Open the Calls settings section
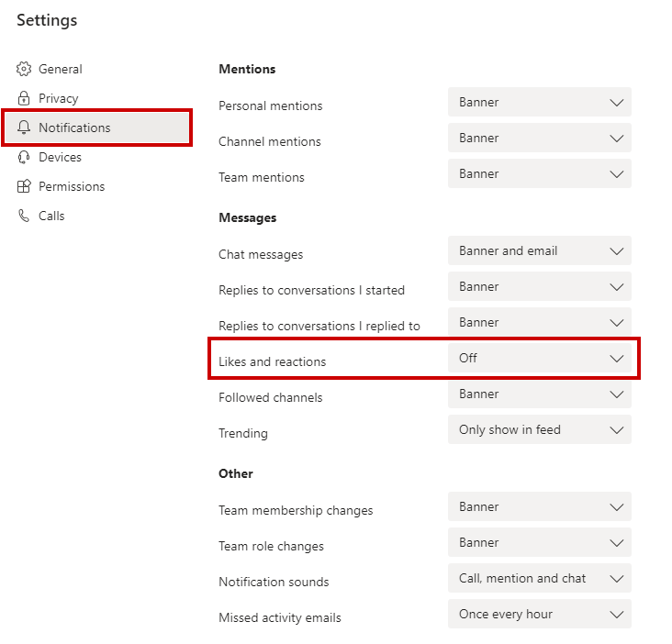672x644 pixels. click(x=51, y=216)
